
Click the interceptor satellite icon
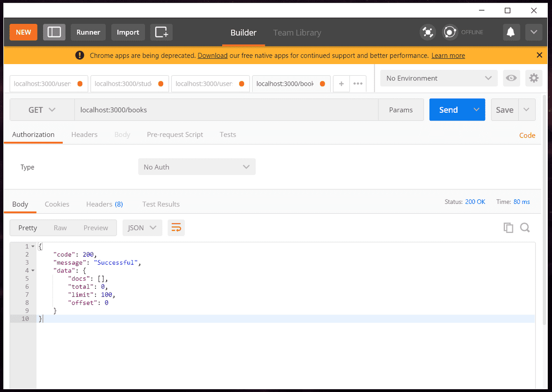tap(428, 32)
